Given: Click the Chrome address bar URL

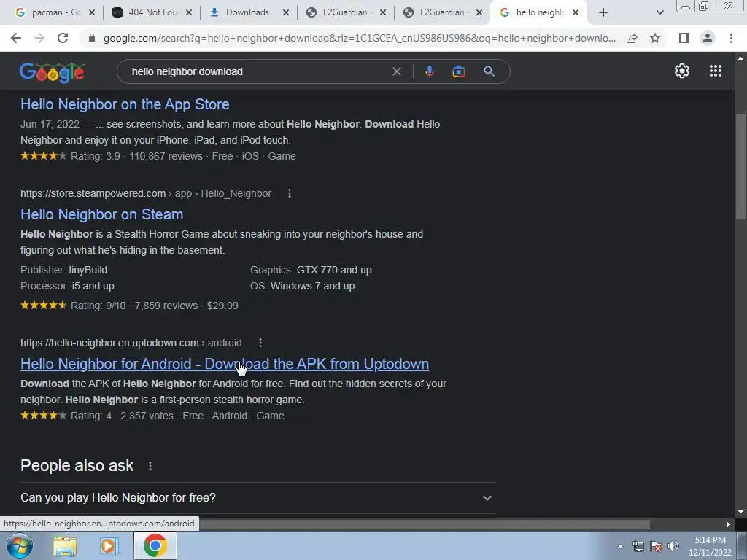Looking at the screenshot, I should (x=359, y=38).
